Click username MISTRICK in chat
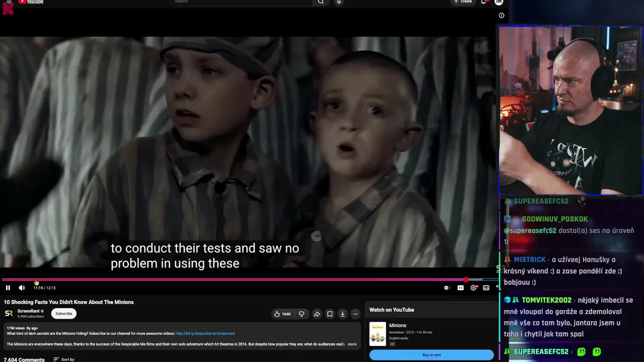The image size is (644, 362). [x=530, y=260]
